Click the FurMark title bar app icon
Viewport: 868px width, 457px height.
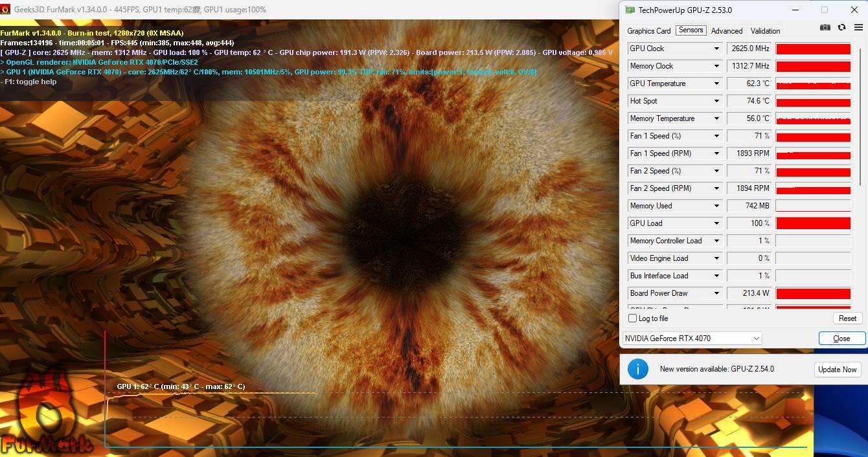click(5, 9)
